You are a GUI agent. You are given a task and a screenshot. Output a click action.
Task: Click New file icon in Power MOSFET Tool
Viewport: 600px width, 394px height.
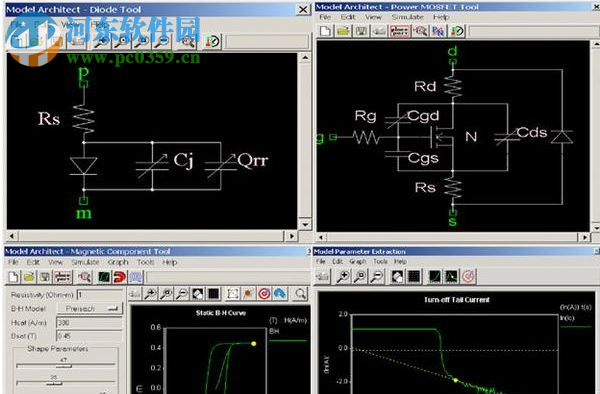coord(326,31)
